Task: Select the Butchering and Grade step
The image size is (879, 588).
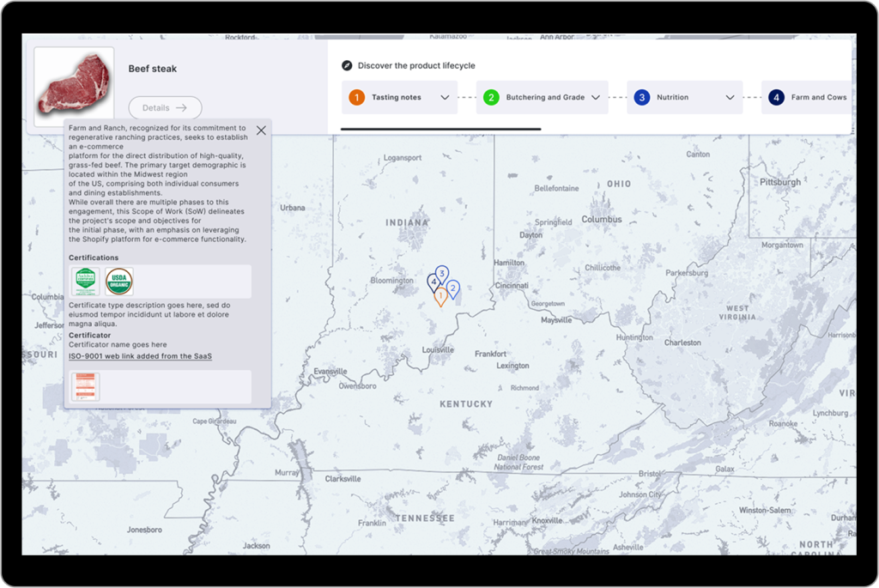Action: pyautogui.click(x=543, y=97)
